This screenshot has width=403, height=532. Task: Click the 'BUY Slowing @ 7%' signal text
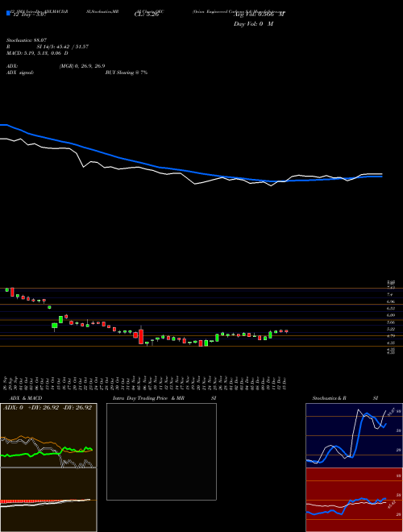[127, 73]
